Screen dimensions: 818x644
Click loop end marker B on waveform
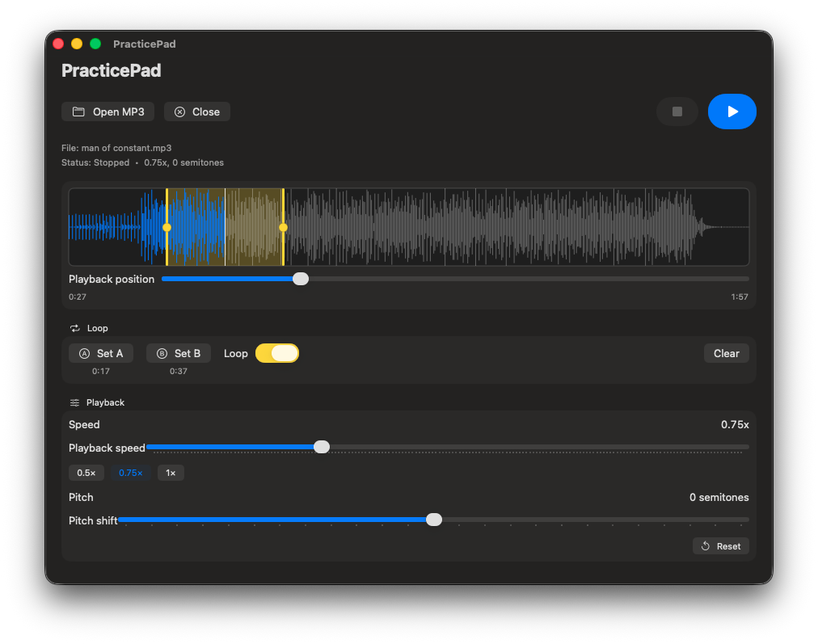click(283, 227)
